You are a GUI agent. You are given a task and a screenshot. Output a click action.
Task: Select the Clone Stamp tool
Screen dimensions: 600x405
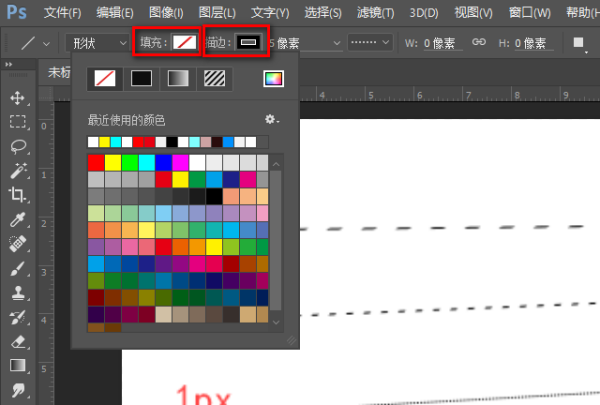[17, 293]
